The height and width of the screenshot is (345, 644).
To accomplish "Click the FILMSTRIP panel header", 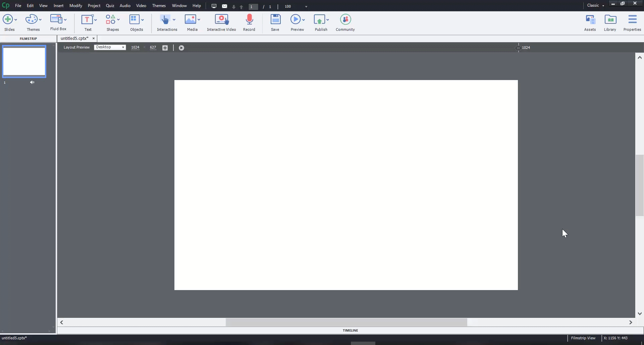I will 28,39.
